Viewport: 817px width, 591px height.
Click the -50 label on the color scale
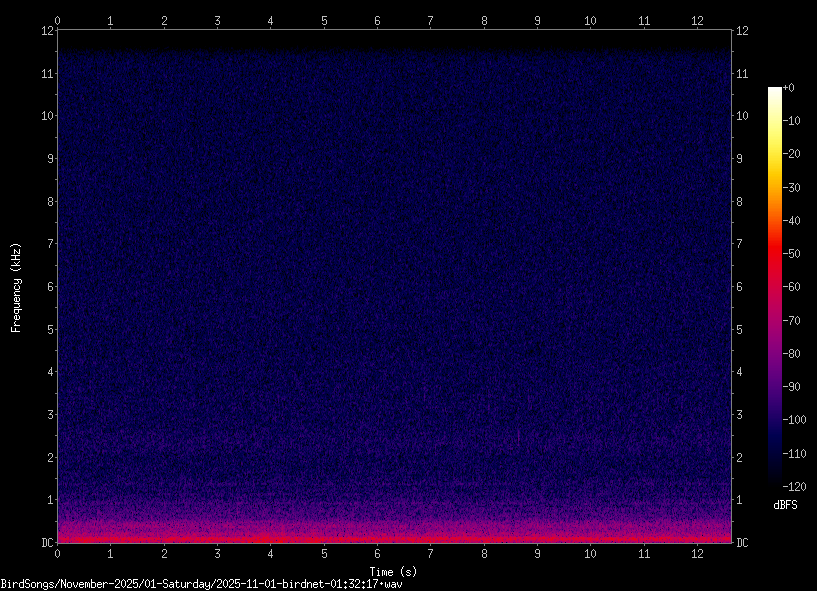pos(794,254)
